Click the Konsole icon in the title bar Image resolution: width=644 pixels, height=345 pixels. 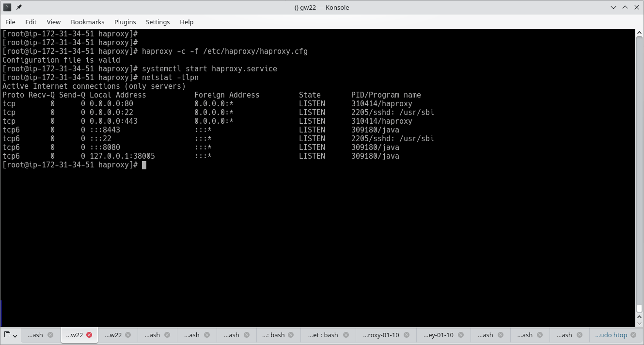point(6,7)
